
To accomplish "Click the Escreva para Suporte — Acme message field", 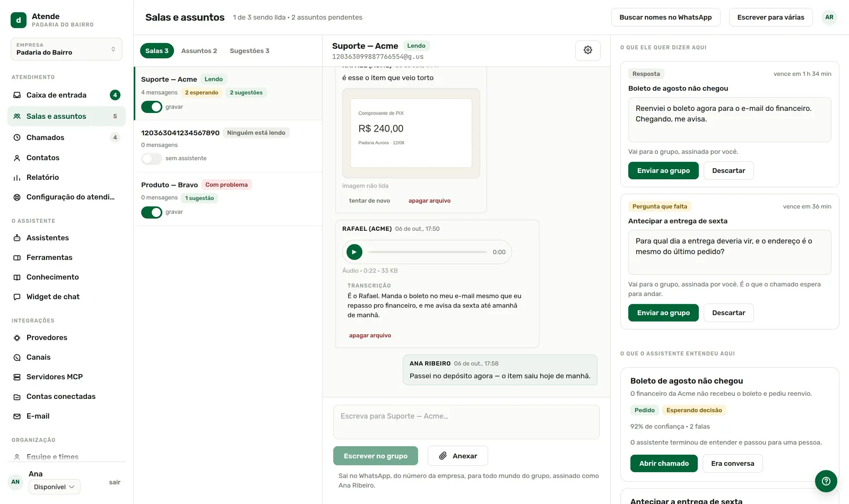I will (x=466, y=422).
